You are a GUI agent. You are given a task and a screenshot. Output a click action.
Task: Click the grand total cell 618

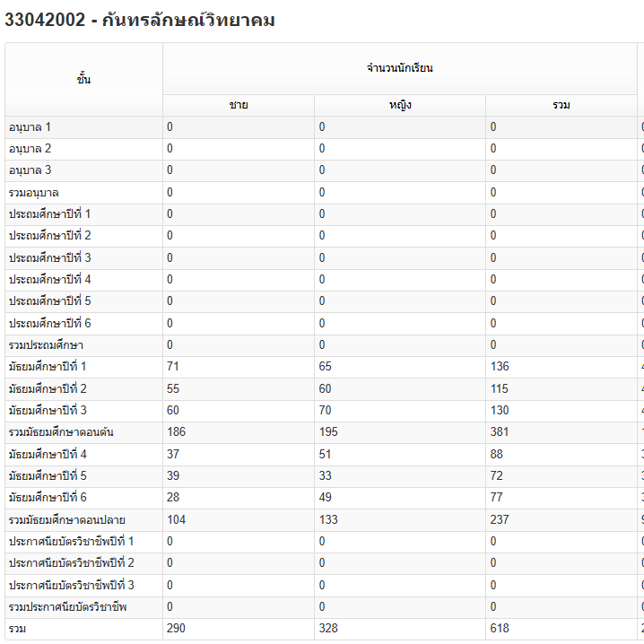click(500, 629)
